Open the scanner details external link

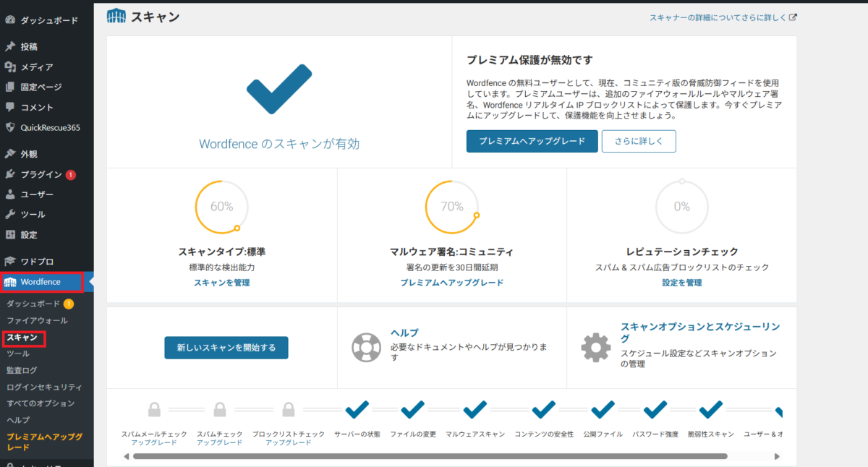tap(723, 17)
